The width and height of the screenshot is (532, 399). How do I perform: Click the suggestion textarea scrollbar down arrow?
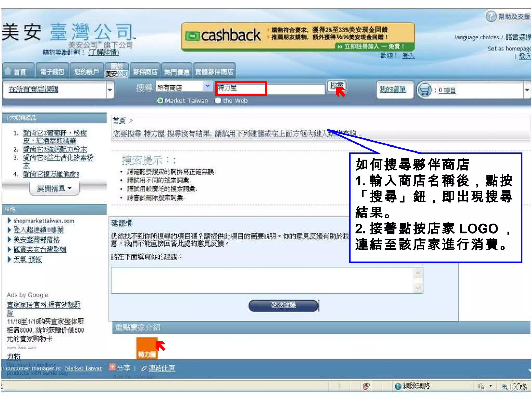pyautogui.click(x=418, y=288)
